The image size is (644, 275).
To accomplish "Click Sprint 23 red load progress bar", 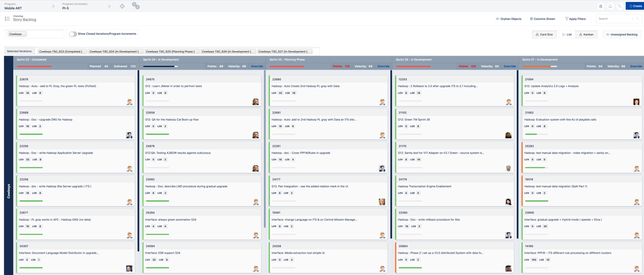I will point(34,66).
